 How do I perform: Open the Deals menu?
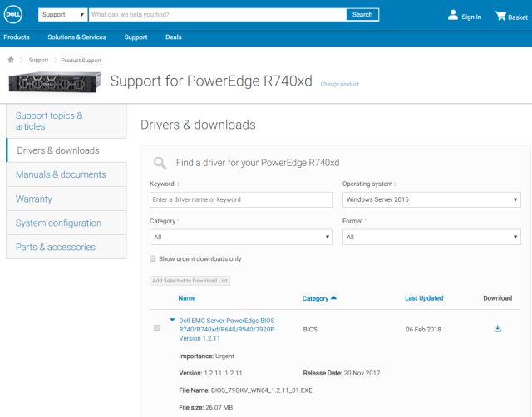click(174, 37)
